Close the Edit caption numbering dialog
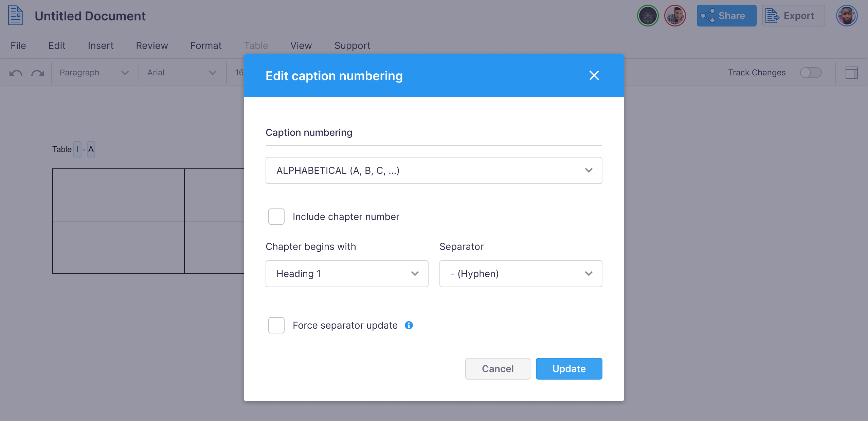 pos(594,75)
